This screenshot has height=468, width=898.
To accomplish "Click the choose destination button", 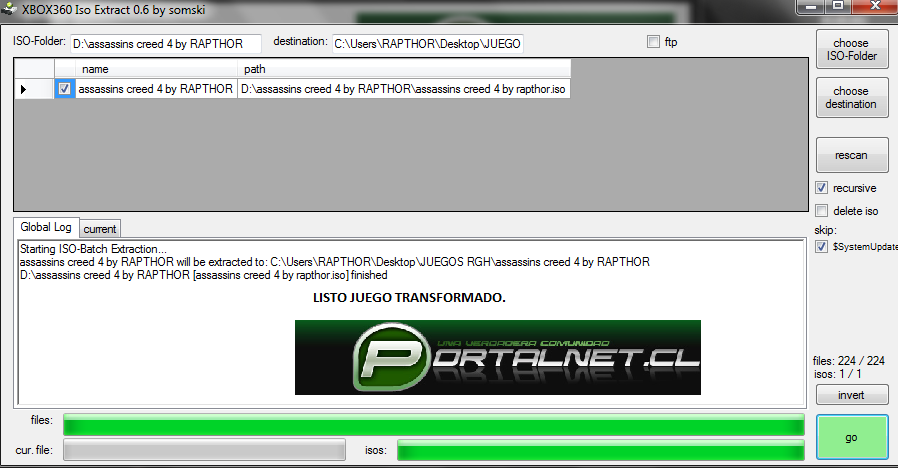I will coord(852,97).
